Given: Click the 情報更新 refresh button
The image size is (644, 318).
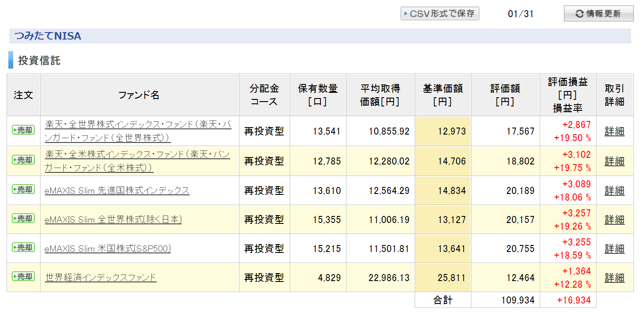Looking at the screenshot, I should coord(599,14).
